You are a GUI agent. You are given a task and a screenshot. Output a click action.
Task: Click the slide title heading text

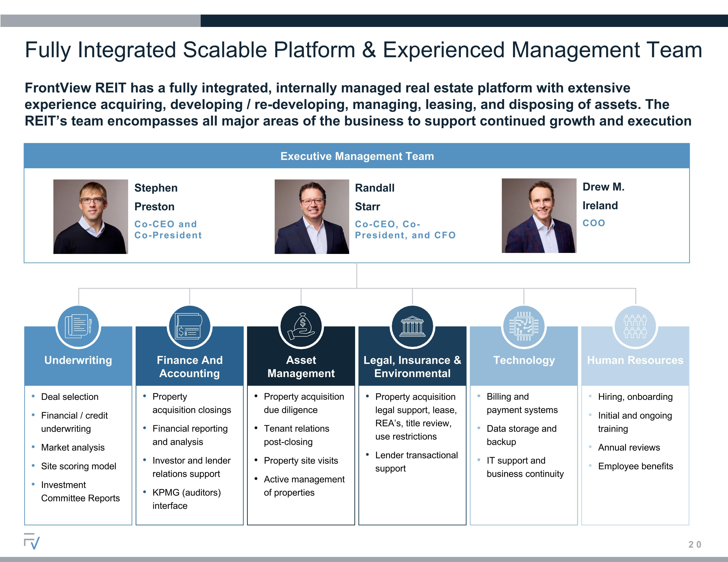363,50
